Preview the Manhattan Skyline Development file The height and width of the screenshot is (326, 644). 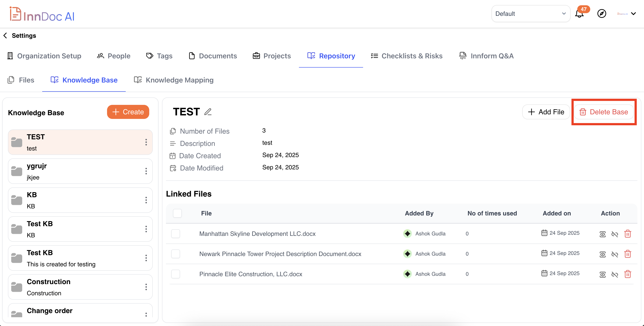click(602, 234)
